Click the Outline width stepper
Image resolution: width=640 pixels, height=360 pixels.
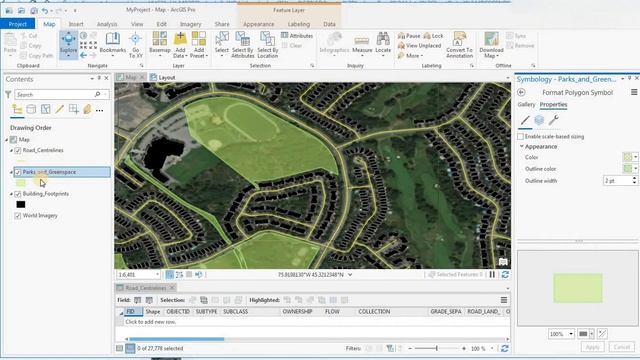[x=634, y=180]
